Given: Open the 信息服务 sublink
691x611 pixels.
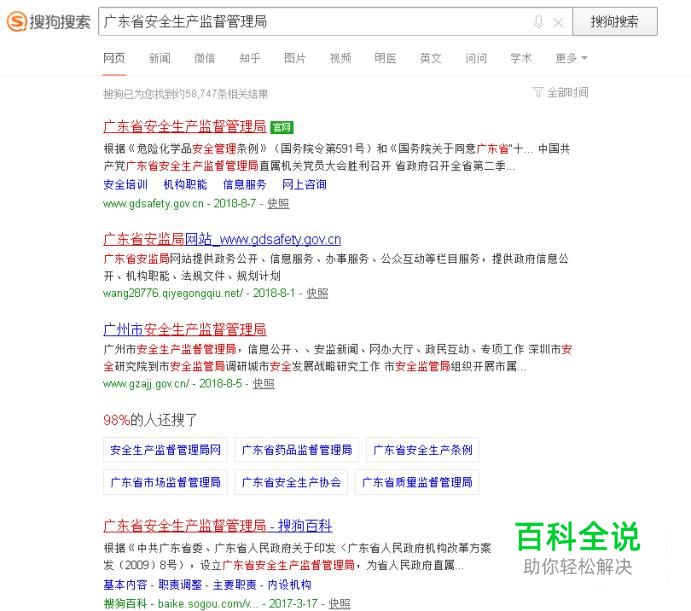Looking at the screenshot, I should [x=245, y=184].
